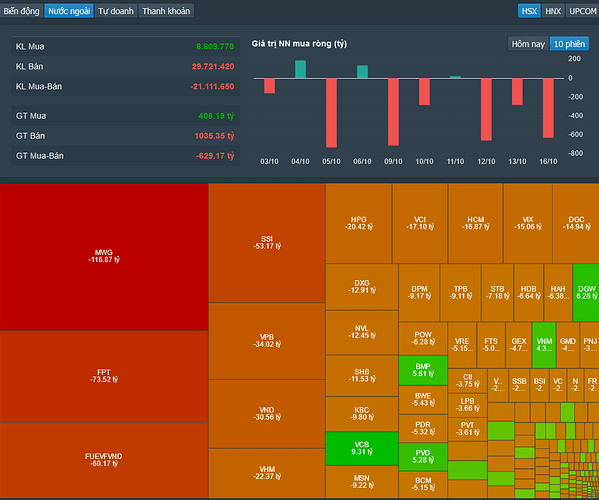This screenshot has width=599, height=500.
Task: Select the SHB treemap tile
Action: (x=362, y=375)
